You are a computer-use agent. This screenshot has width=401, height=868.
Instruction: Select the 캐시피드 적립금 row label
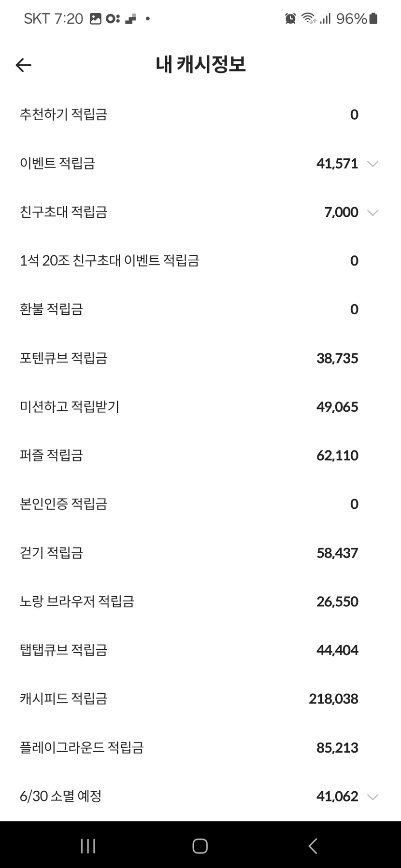63,699
